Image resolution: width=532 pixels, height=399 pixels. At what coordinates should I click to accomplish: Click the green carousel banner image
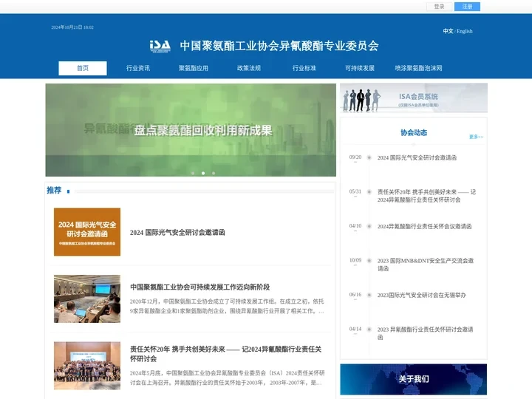191,130
